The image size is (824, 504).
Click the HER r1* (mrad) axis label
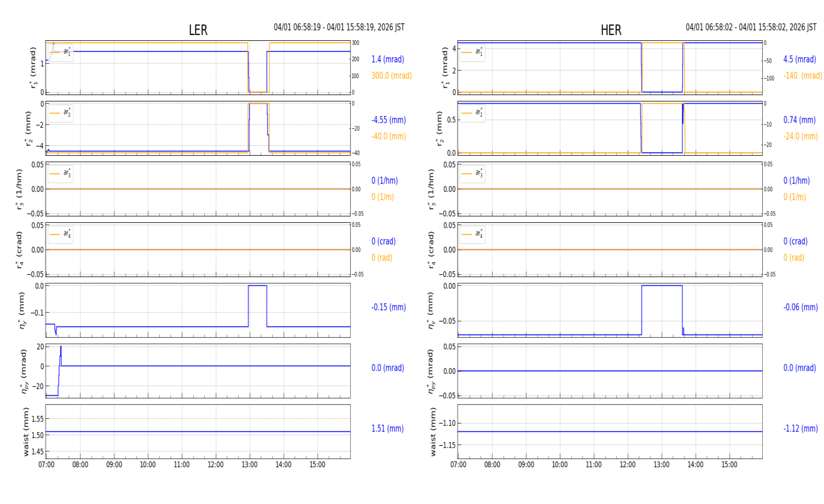pos(445,68)
